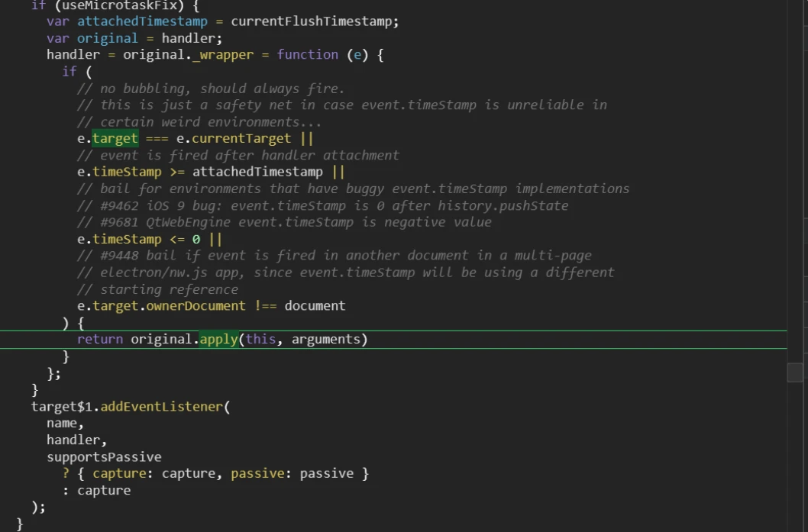Click 'attachedTimestamp' in the var declaration

(142, 21)
